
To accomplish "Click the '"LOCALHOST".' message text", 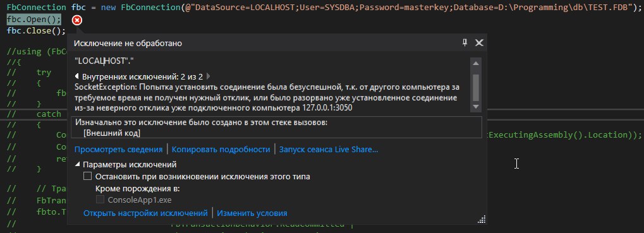I will 104,61.
